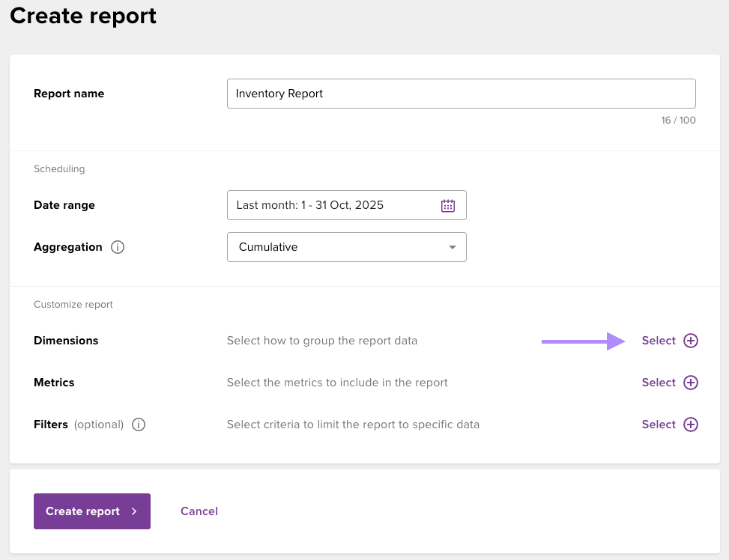
Task: Click the plus icon in Dimensions row
Action: [691, 341]
